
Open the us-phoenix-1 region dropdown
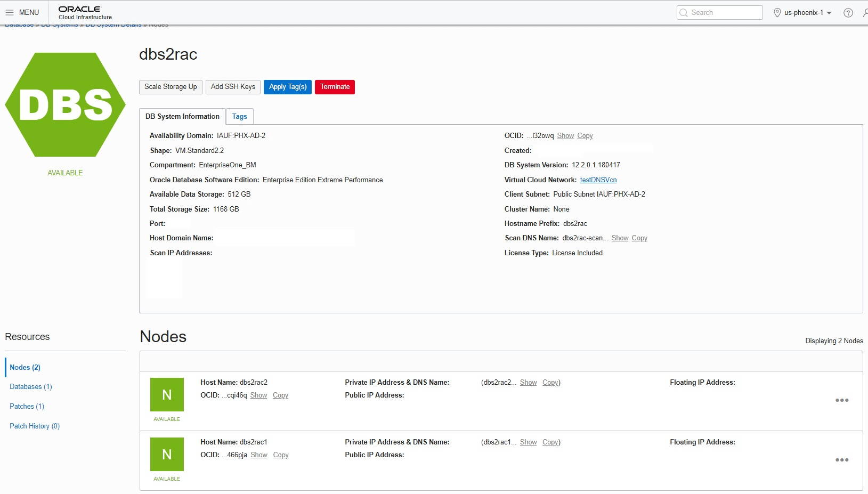(807, 13)
